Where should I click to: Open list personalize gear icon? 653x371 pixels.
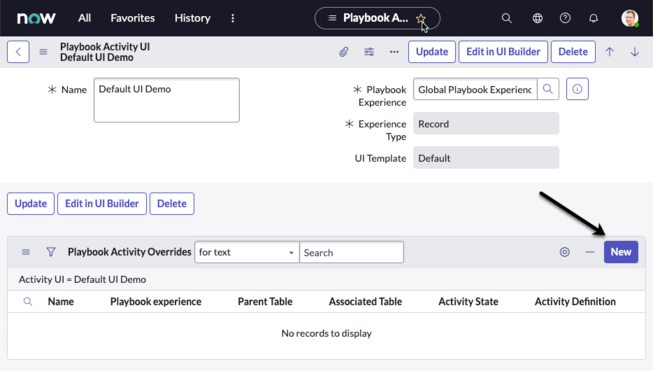pos(564,252)
